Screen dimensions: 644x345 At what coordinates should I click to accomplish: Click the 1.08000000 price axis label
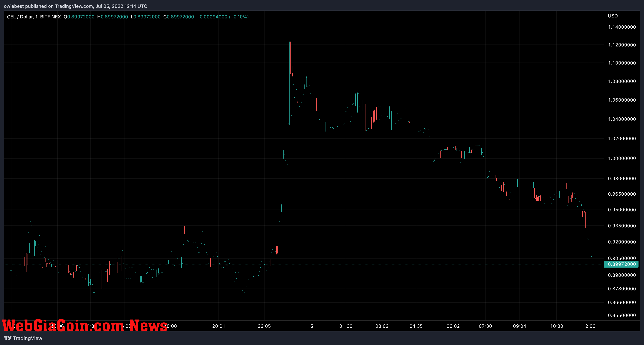622,81
